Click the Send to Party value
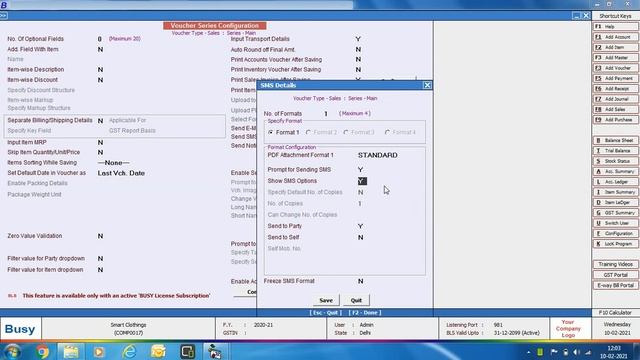This screenshot has width=640, height=360. click(x=360, y=226)
